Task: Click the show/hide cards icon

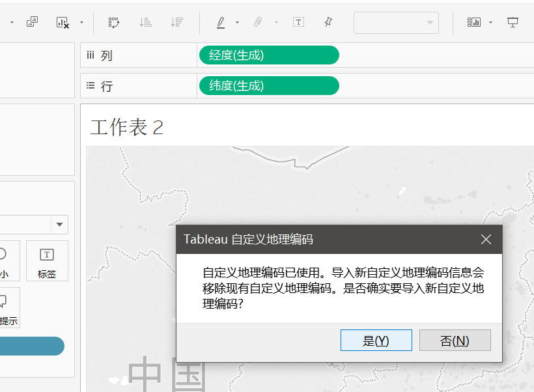Action: 473,23
